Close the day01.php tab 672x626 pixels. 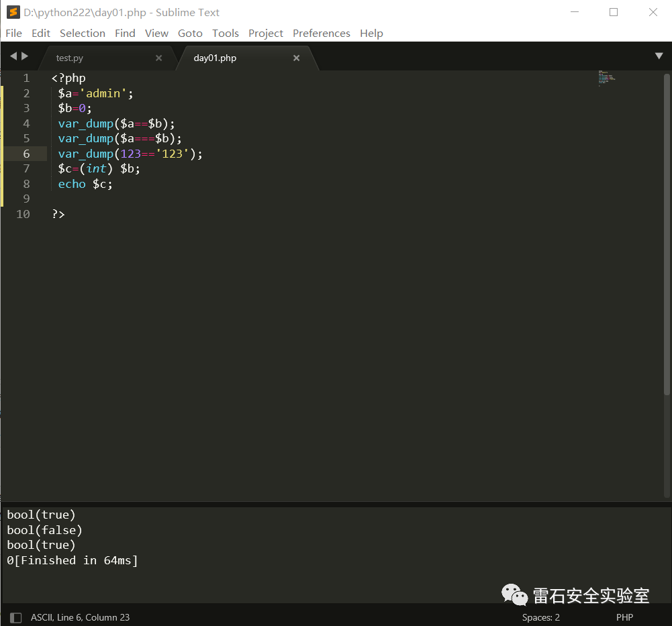coord(296,58)
